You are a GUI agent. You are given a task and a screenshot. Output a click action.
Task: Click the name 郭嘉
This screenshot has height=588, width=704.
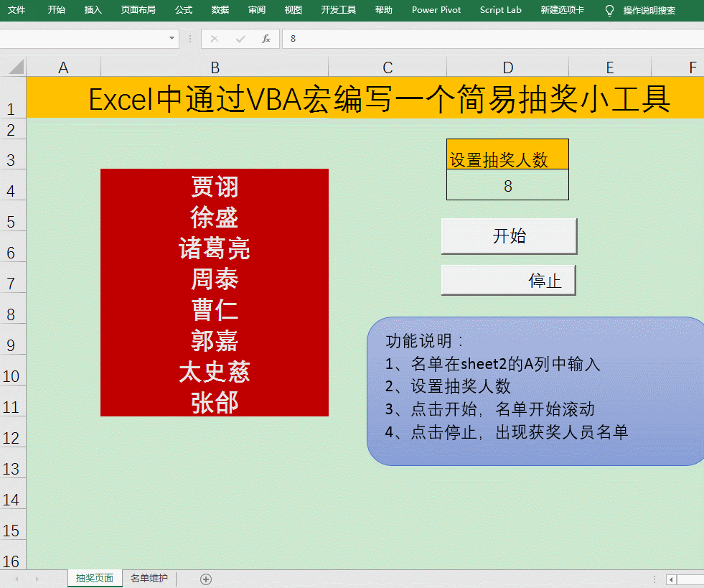pyautogui.click(x=215, y=341)
